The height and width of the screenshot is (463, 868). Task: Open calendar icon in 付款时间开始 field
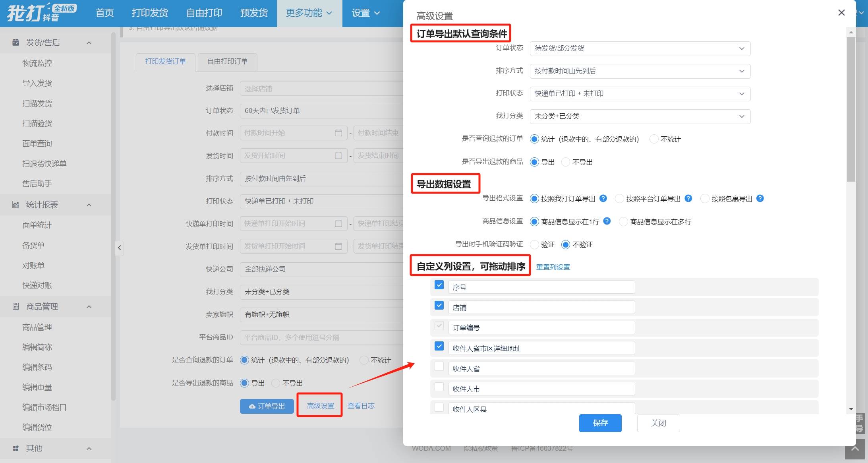(338, 133)
